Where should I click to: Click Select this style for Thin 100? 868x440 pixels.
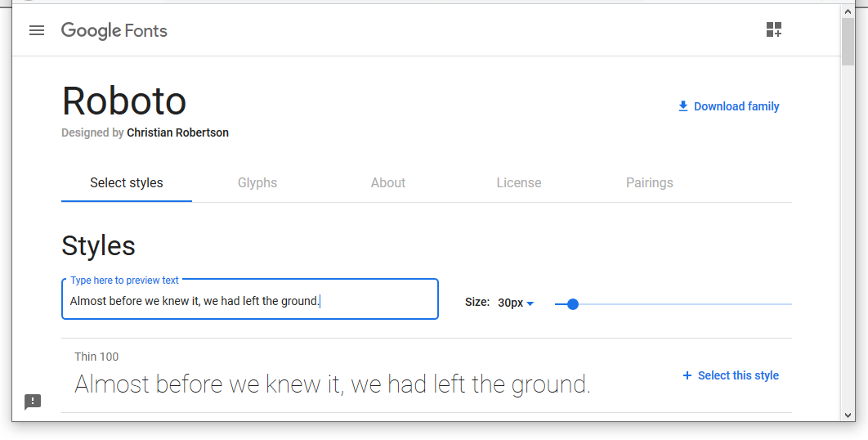738,375
